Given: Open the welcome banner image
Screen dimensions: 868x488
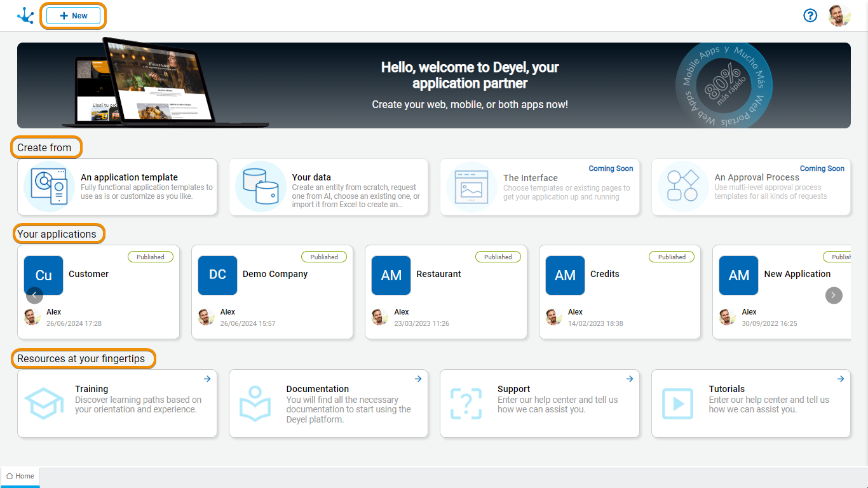Looking at the screenshot, I should (x=433, y=85).
